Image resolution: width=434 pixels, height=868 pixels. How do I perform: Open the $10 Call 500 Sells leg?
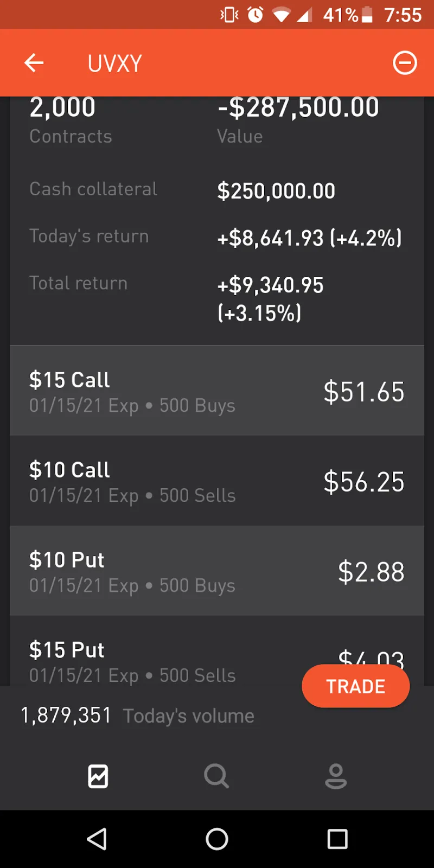[217, 481]
